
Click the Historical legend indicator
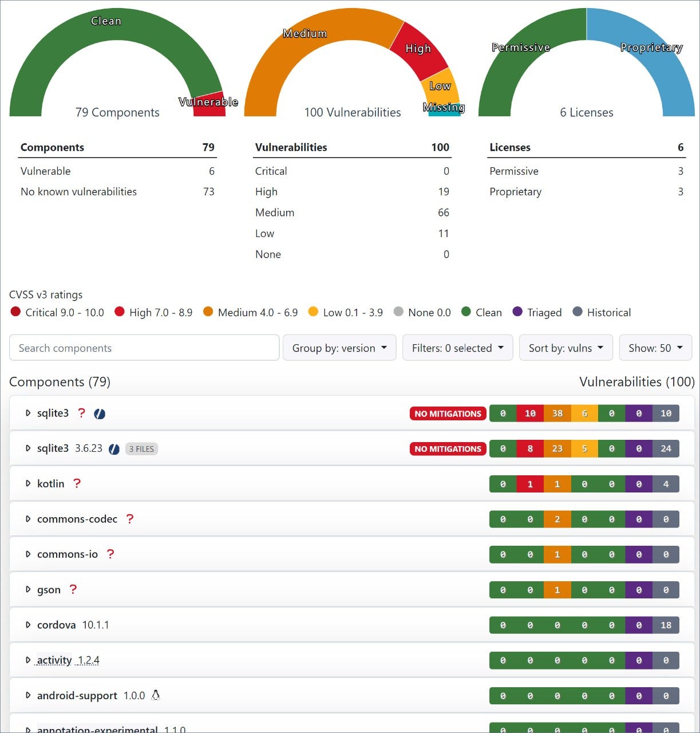coord(578,312)
